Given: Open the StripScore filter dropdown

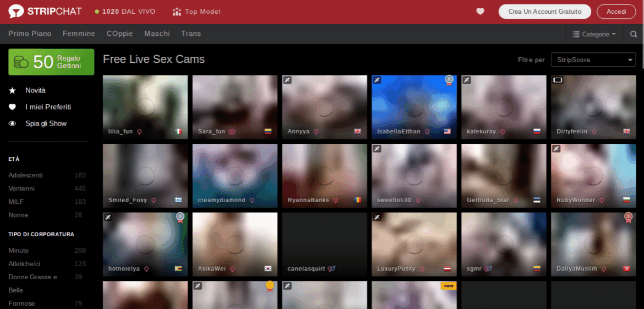Looking at the screenshot, I should click(593, 60).
